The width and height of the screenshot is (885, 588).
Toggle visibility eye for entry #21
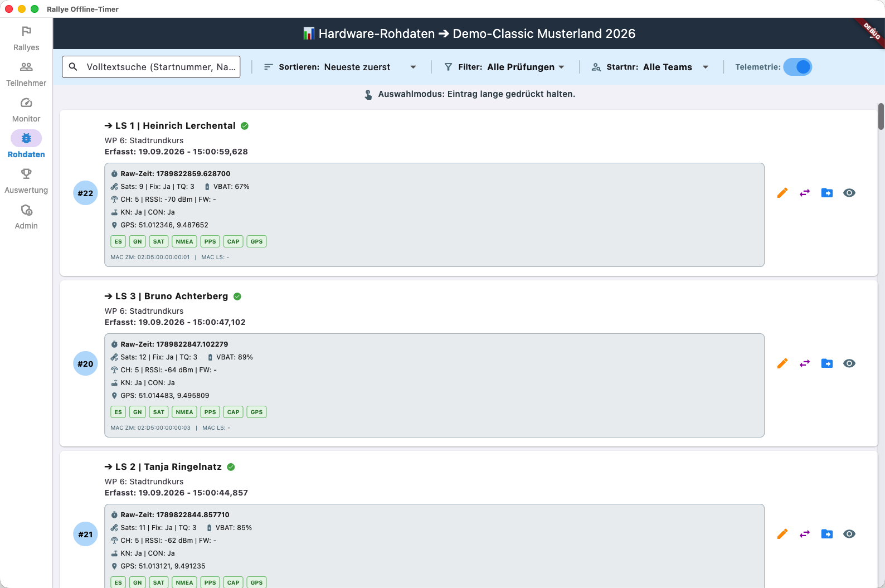[x=849, y=534]
